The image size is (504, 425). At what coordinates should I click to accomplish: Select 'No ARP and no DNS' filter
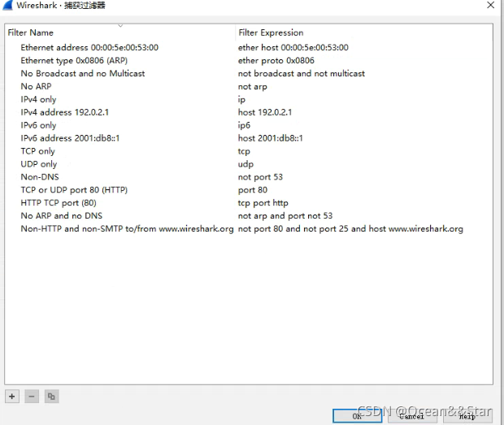pos(62,216)
